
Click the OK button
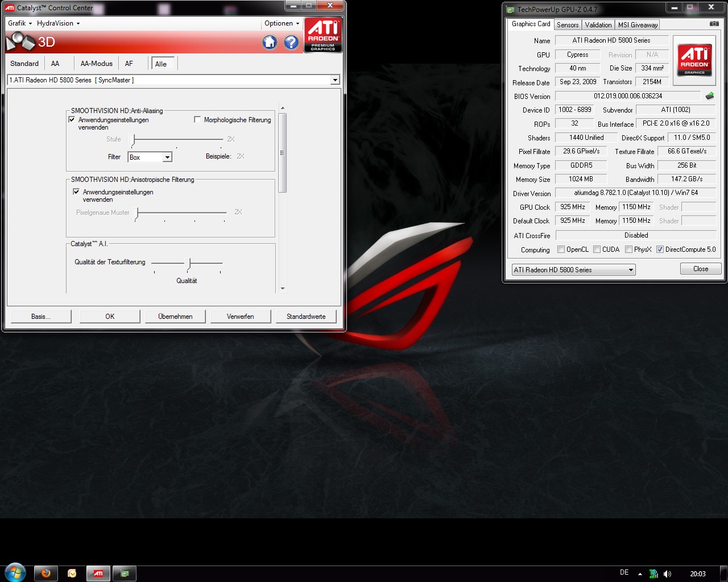[110, 317]
